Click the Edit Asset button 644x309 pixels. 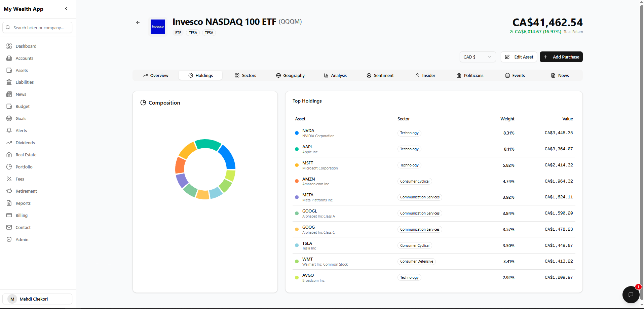tap(519, 57)
